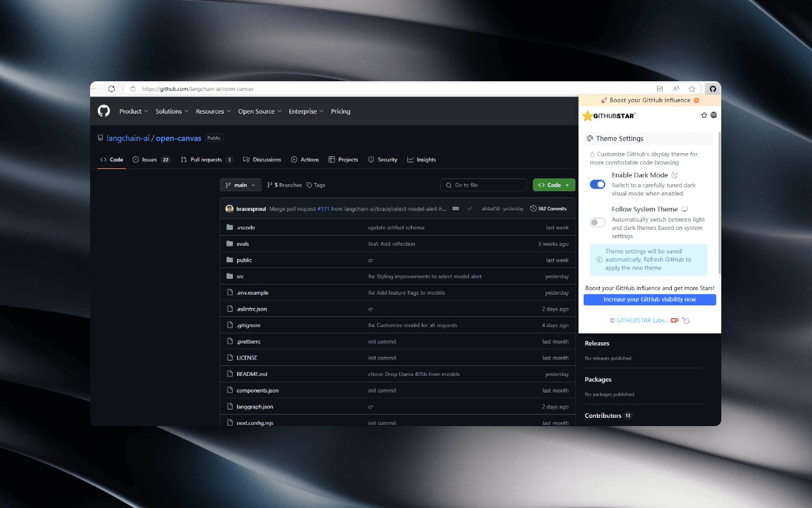Open the Insights tab

[x=421, y=159]
